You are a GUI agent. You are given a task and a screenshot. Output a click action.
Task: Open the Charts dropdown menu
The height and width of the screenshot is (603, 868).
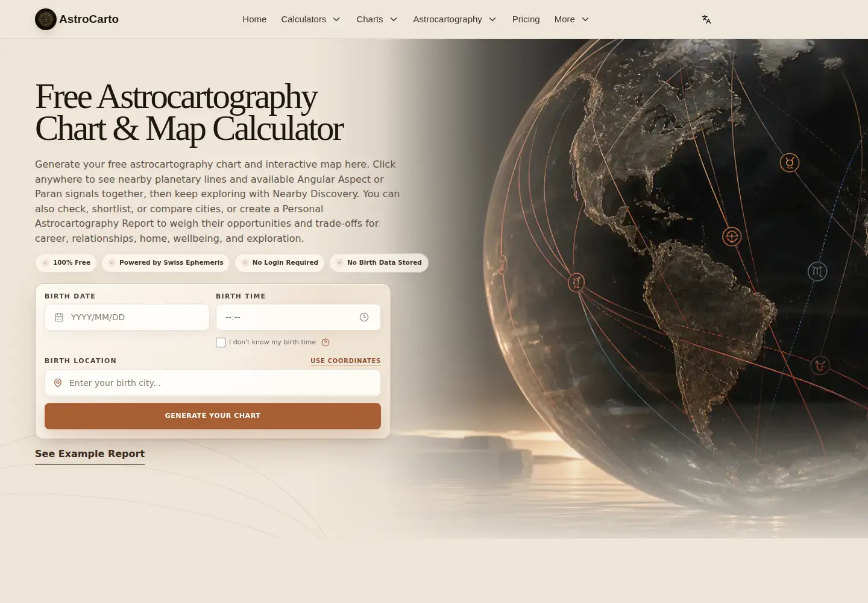377,19
